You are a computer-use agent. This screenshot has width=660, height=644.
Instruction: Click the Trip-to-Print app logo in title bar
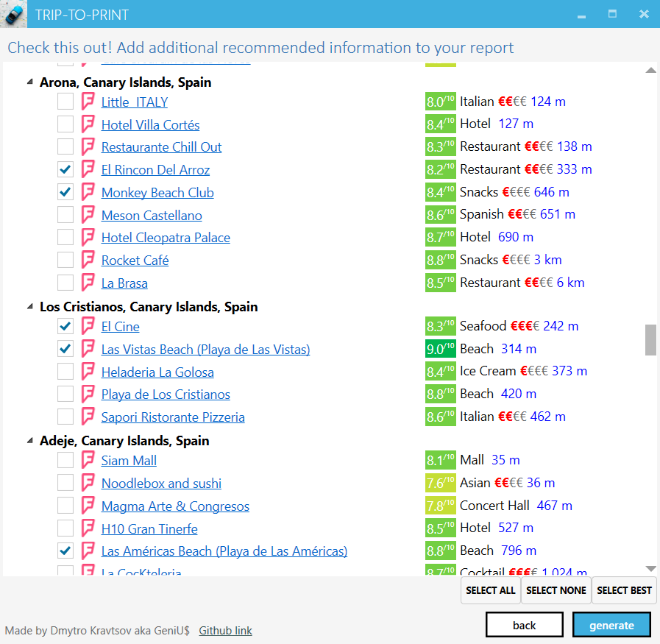tap(13, 14)
